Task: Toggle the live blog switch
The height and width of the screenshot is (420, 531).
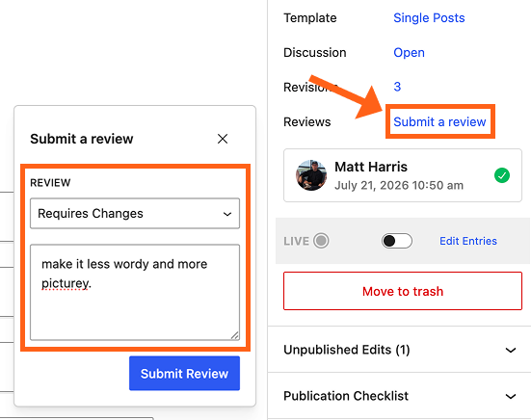Action: [x=397, y=241]
